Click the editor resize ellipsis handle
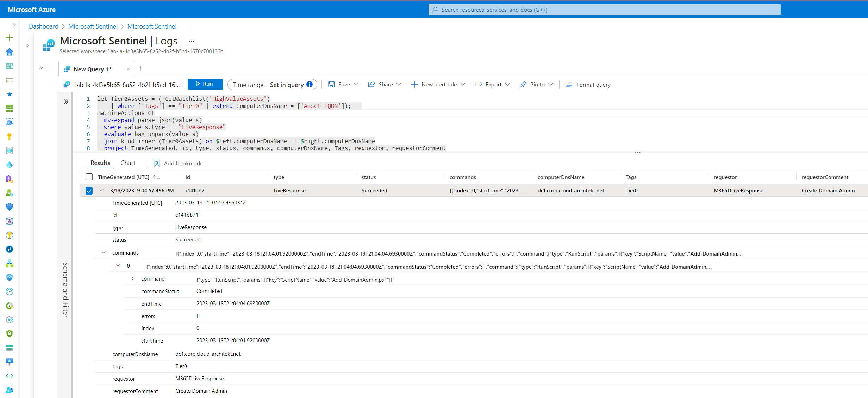Image resolution: width=868 pixels, height=398 pixels. pyautogui.click(x=637, y=153)
